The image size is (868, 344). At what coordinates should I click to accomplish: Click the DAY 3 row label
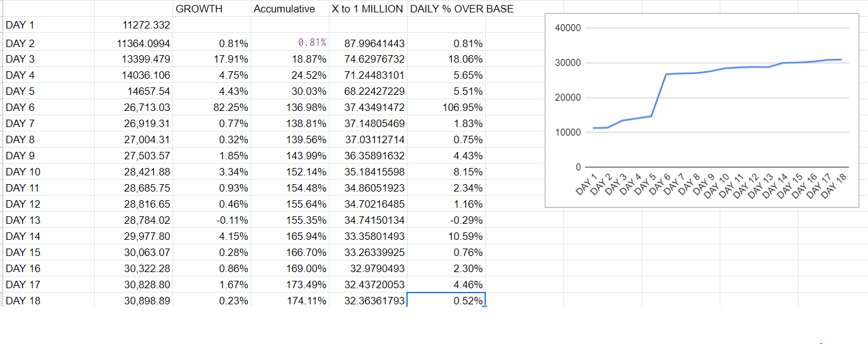(x=48, y=59)
